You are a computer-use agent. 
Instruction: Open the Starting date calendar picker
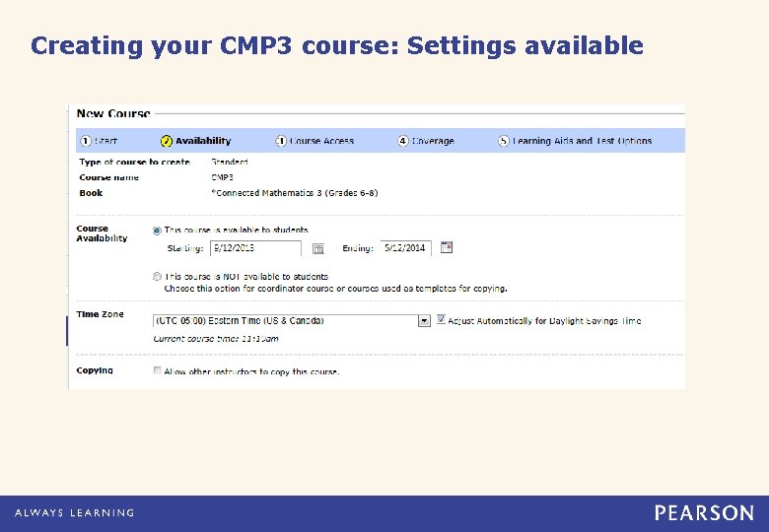318,249
